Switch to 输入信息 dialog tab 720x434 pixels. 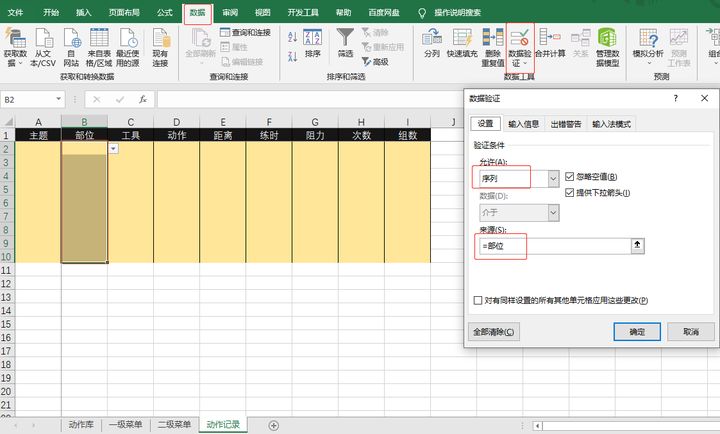(523, 124)
